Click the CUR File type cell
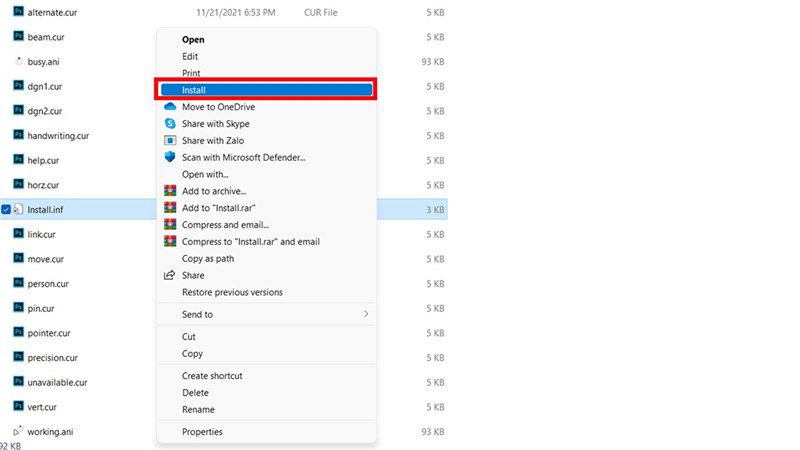This screenshot has width=800, height=450. click(x=320, y=12)
